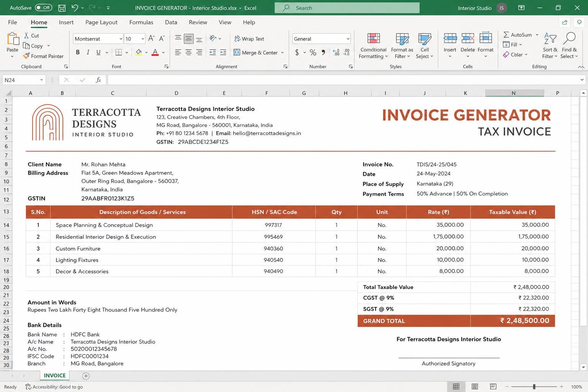Click the Format Painter brush icon
588x392 pixels.
[26, 56]
